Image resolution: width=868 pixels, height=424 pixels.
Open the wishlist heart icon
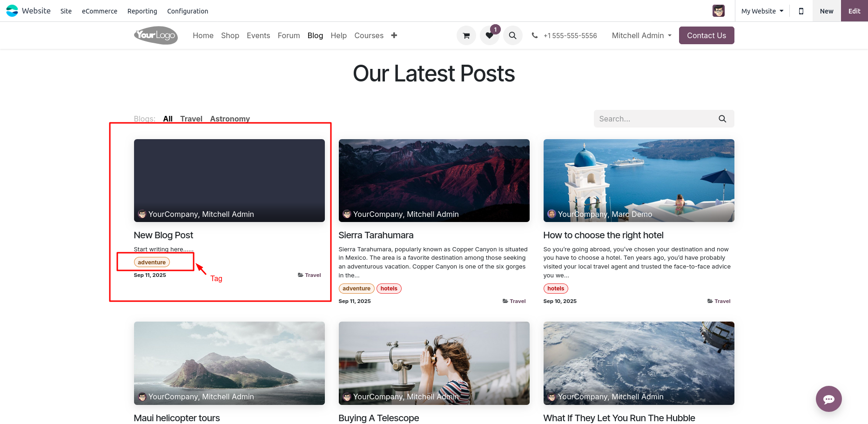(489, 35)
